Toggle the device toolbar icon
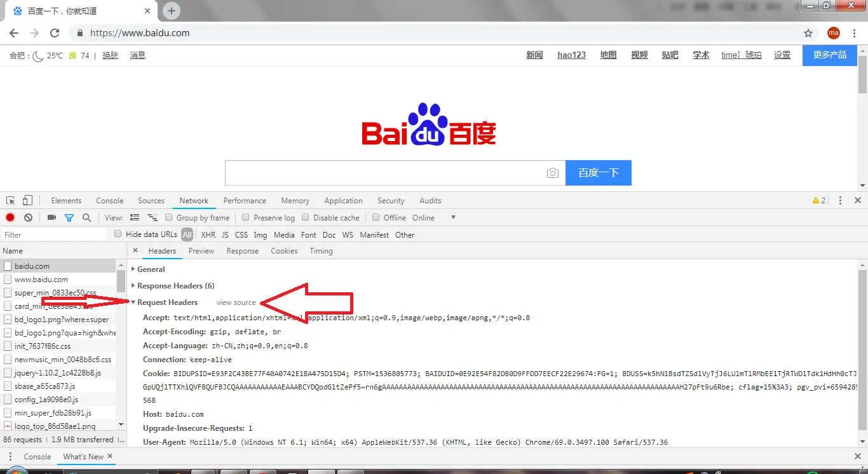This screenshot has height=474, width=868. 27,201
